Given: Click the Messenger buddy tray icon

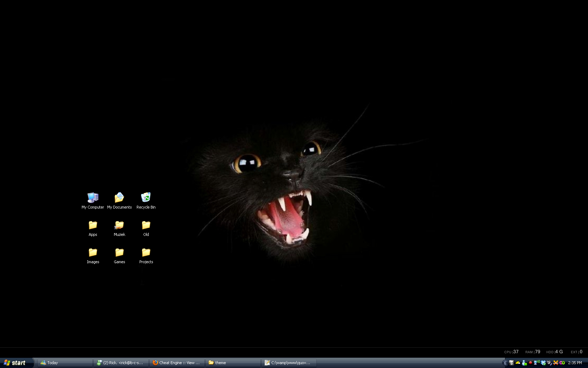Looking at the screenshot, I should coord(524,363).
